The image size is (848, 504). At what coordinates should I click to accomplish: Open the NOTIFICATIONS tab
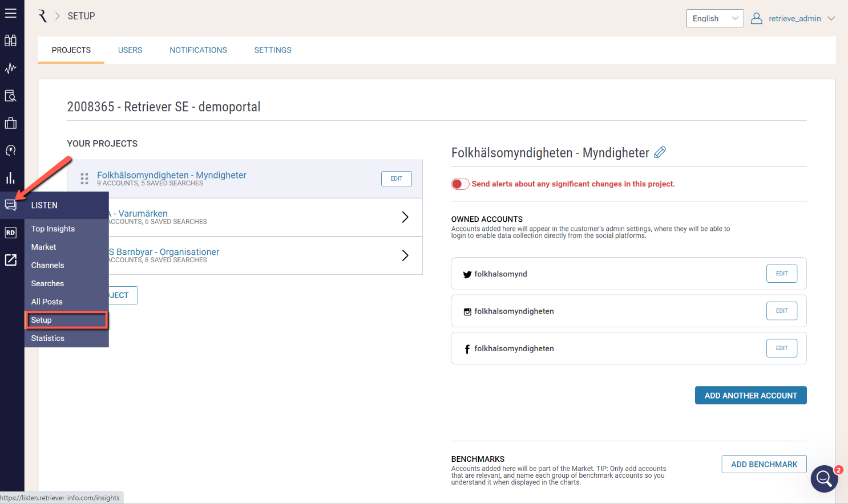coord(198,50)
